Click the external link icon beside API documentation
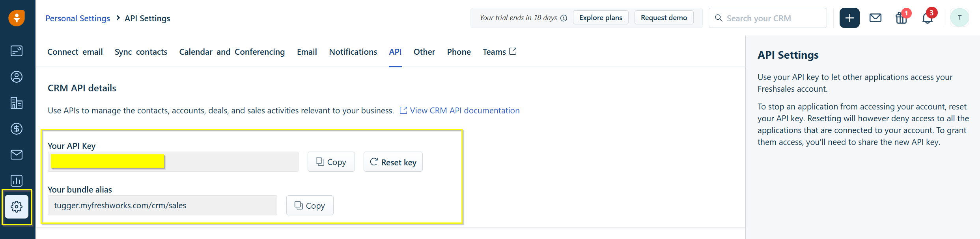The image size is (980, 239). 403,110
